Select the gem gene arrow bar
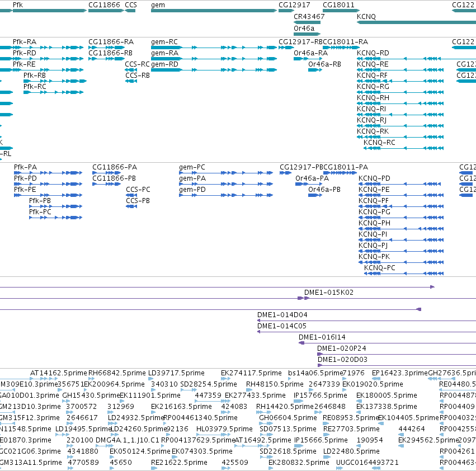476x471 pixels. (x=214, y=11)
